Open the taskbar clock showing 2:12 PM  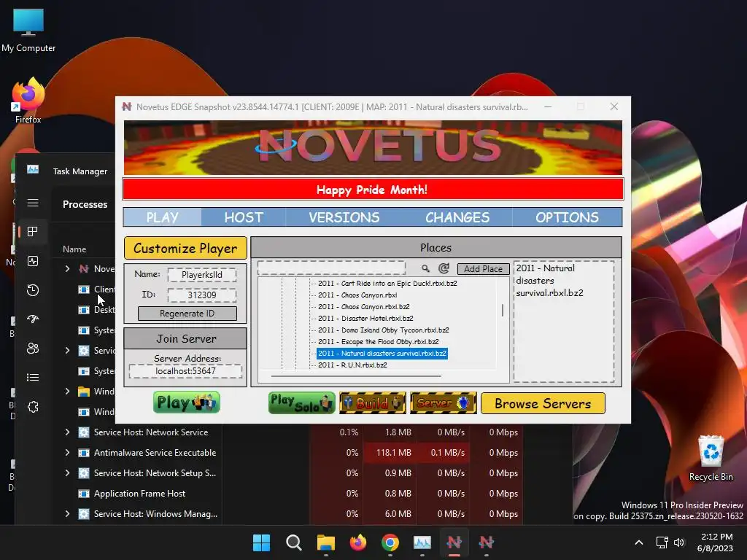pyautogui.click(x=715, y=542)
